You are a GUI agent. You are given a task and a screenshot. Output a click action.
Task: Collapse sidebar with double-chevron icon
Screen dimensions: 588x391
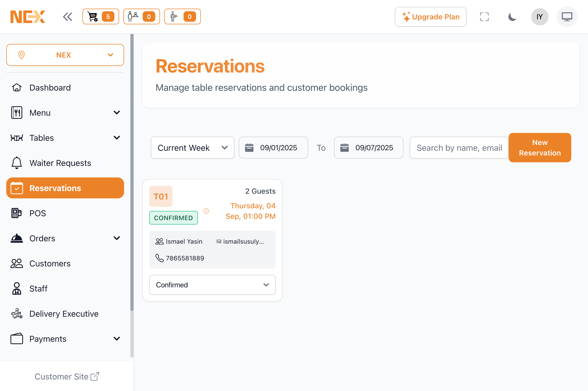68,17
